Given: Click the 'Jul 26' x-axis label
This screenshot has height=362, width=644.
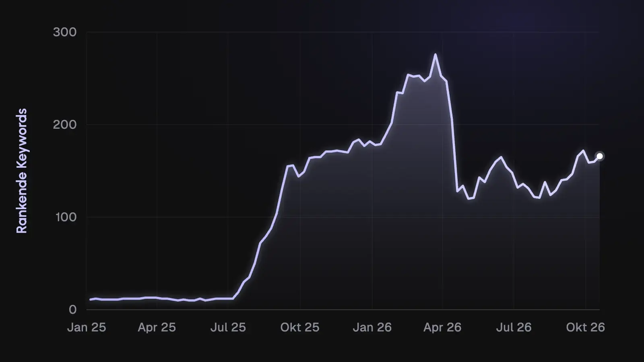Looking at the screenshot, I should tap(514, 327).
